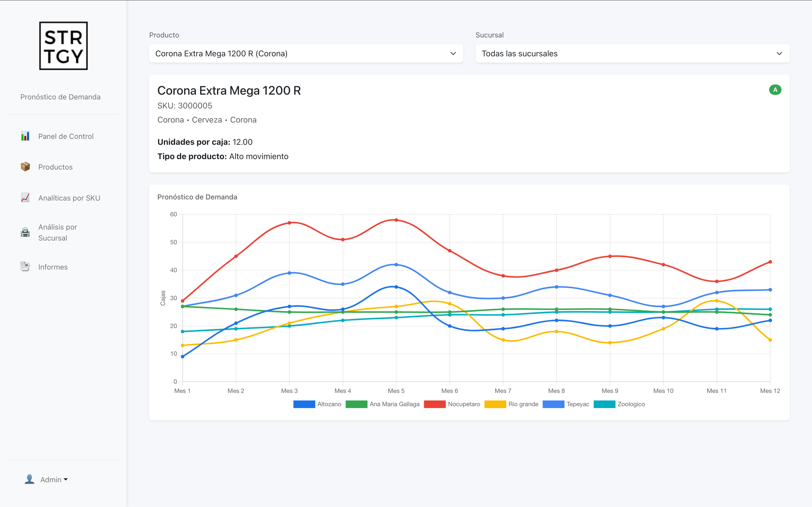Click the Panel de Control bar chart icon
812x507 pixels.
point(25,136)
